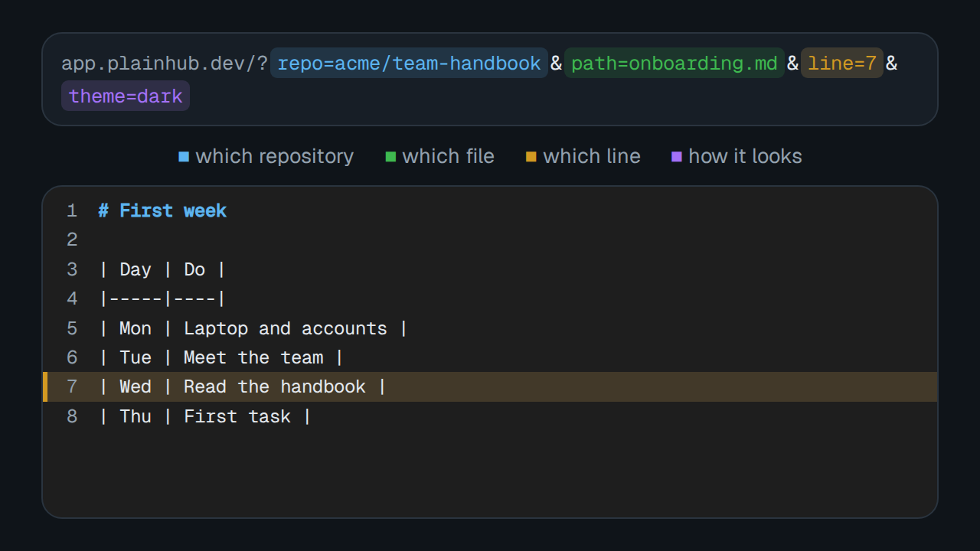The width and height of the screenshot is (980, 551).
Task: Click the path=onboarding.md URL parameter
Action: [x=675, y=63]
